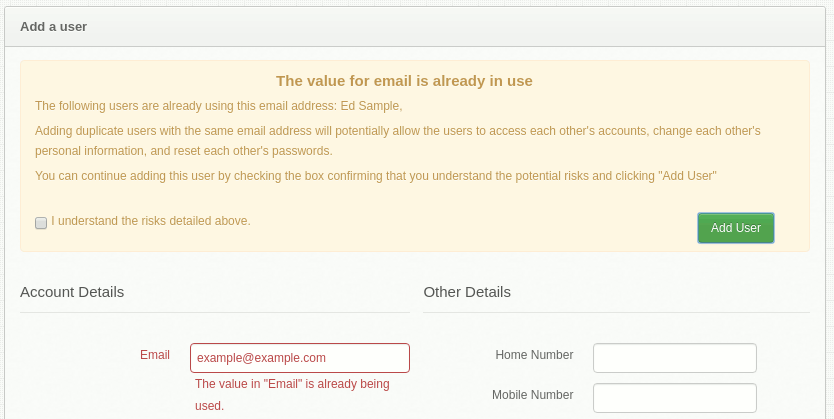The height and width of the screenshot is (419, 834).
Task: Click the Home Number label
Action: (x=534, y=355)
